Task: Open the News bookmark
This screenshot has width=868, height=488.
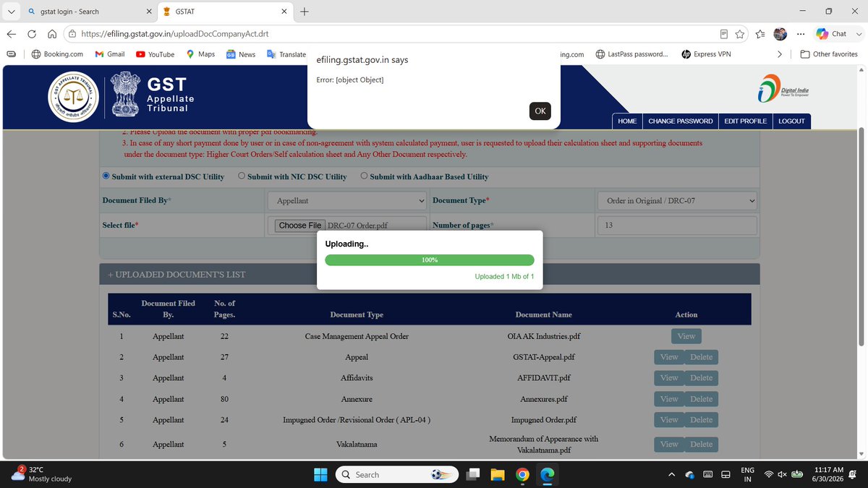Action: [241, 54]
